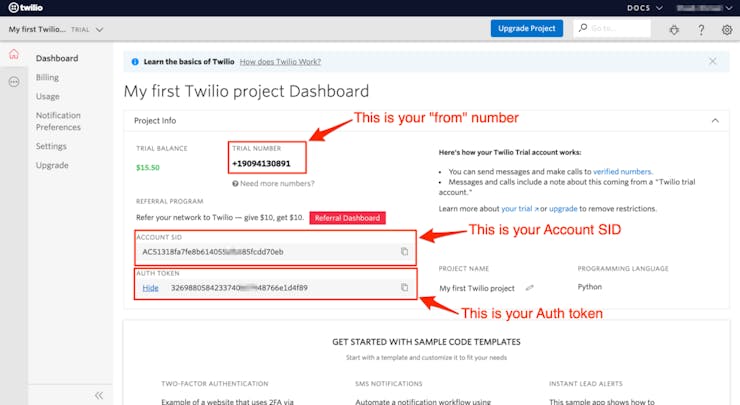Open the all products ellipsis icon
The image size is (740, 405).
click(14, 82)
